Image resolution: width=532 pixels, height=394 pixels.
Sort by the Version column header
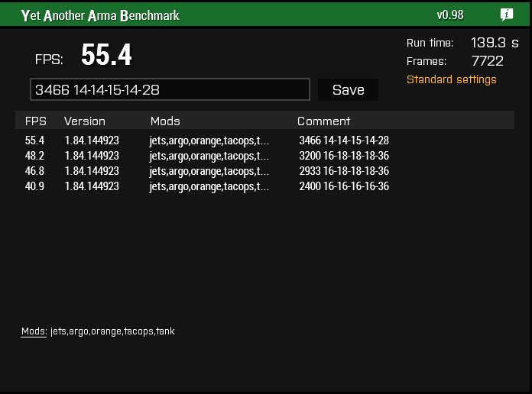pyautogui.click(x=85, y=121)
